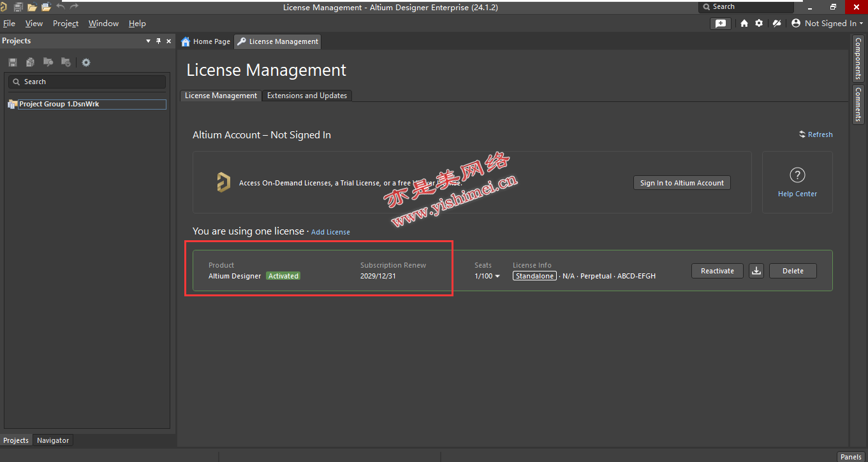This screenshot has height=462, width=868.
Task: Click the Altium Designer product name
Action: pos(235,276)
